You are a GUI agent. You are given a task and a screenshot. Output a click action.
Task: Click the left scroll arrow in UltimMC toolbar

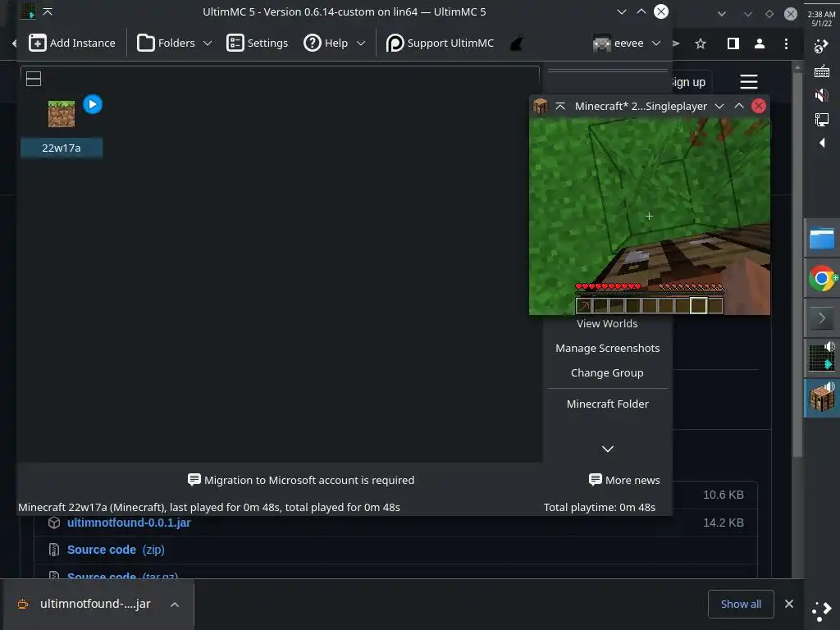point(15,43)
